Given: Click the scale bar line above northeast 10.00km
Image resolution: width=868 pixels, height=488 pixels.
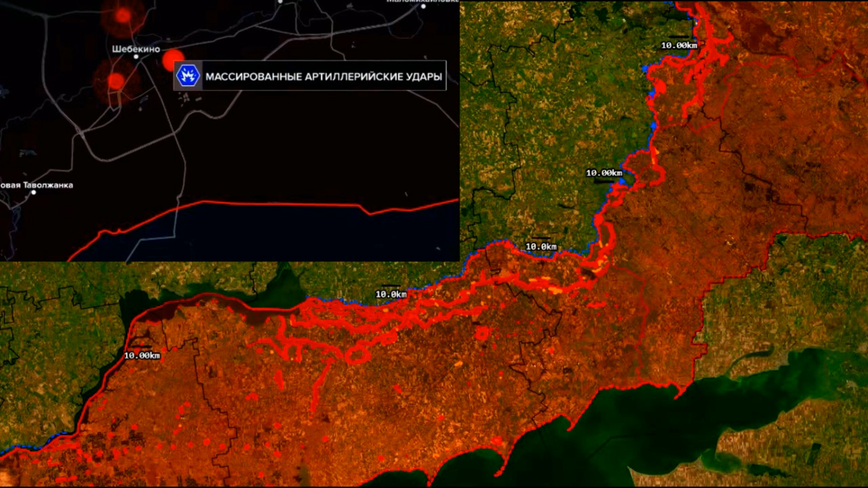Looking at the screenshot, I should (679, 37).
